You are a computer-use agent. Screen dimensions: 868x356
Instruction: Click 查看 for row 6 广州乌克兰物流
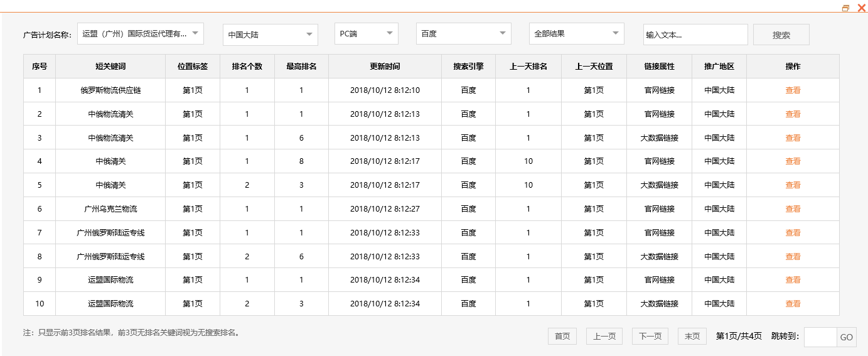793,209
